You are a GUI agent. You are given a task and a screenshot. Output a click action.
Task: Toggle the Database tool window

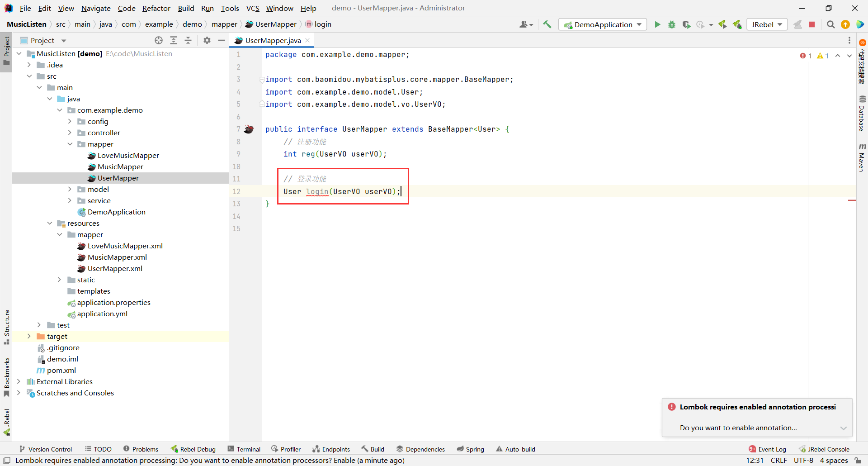pos(862,113)
